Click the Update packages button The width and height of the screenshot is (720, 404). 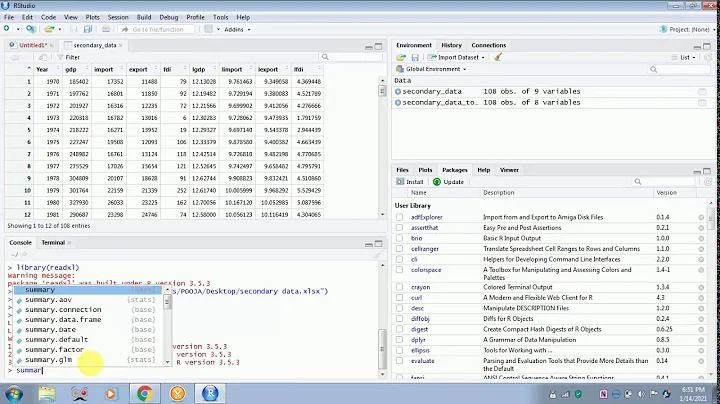pos(449,182)
